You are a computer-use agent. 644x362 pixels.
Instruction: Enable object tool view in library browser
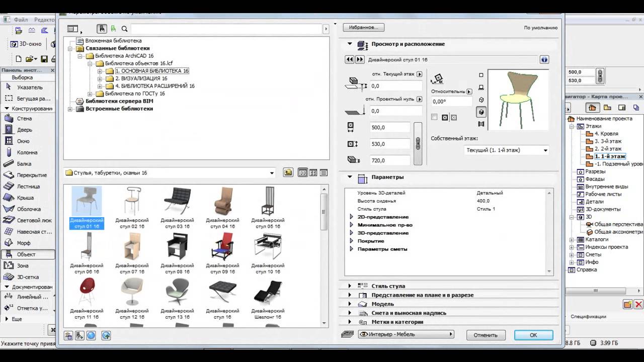click(103, 29)
